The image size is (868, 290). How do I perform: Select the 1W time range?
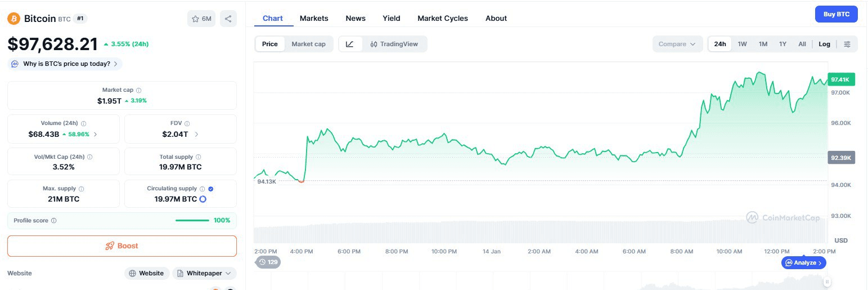tap(742, 44)
